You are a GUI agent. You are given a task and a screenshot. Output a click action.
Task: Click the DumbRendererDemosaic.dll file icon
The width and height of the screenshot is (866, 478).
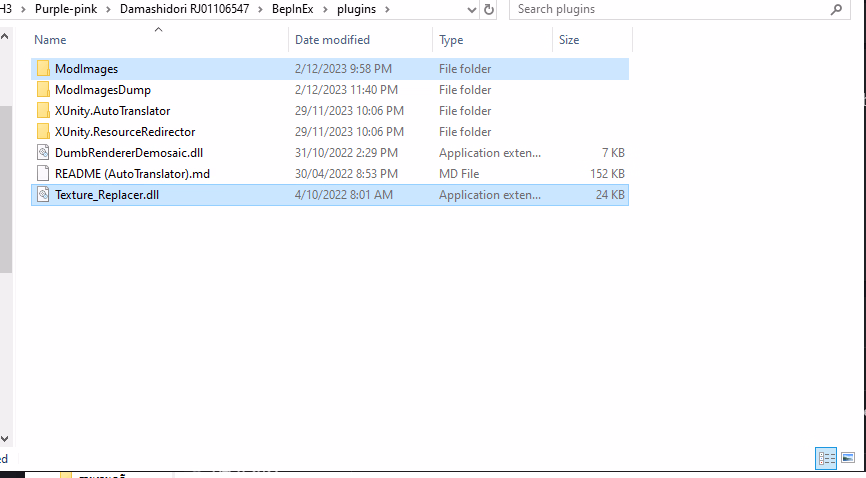tap(43, 153)
